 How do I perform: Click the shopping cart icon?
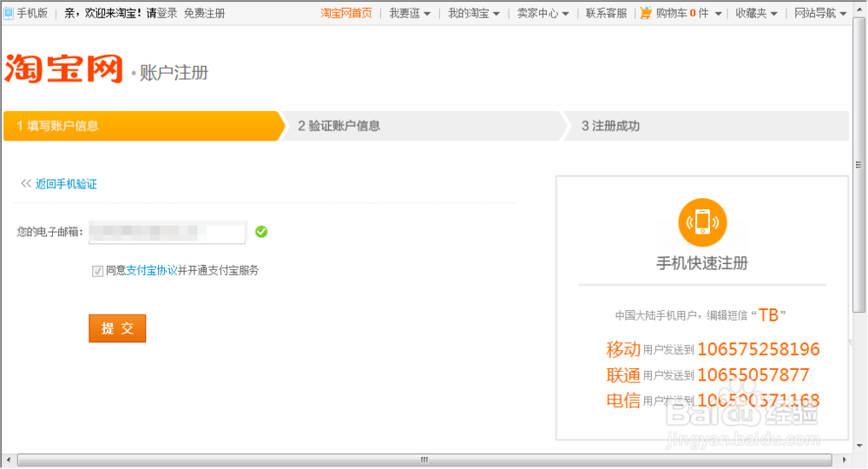646,13
